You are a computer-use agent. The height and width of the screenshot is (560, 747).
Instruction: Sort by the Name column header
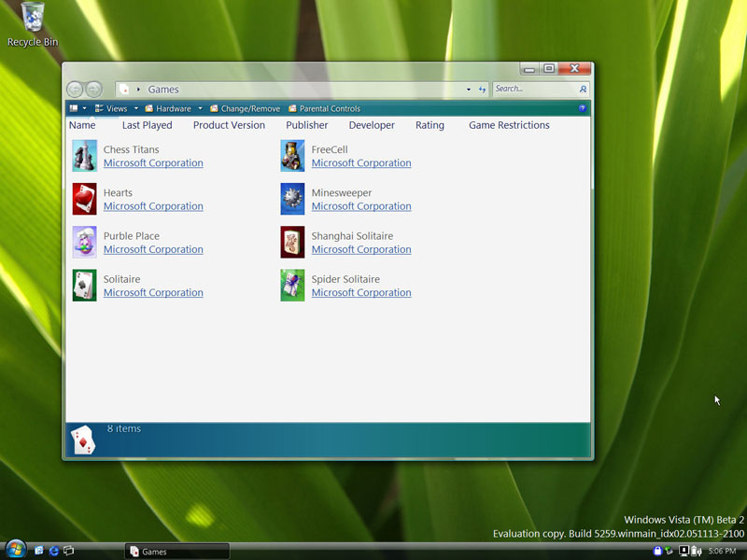82,125
